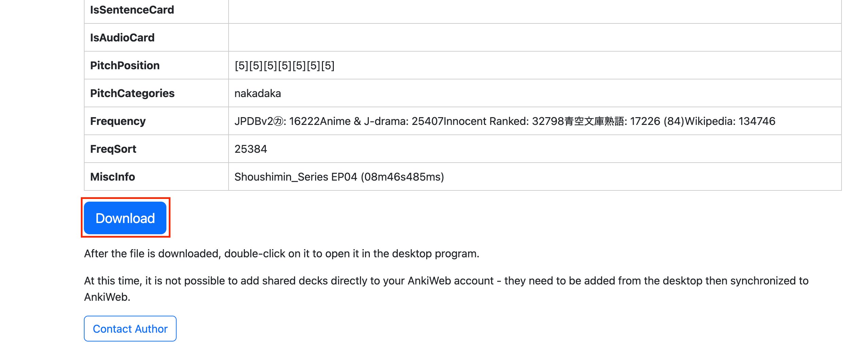868x351 pixels.
Task: Click the Frequency row label
Action: [118, 121]
